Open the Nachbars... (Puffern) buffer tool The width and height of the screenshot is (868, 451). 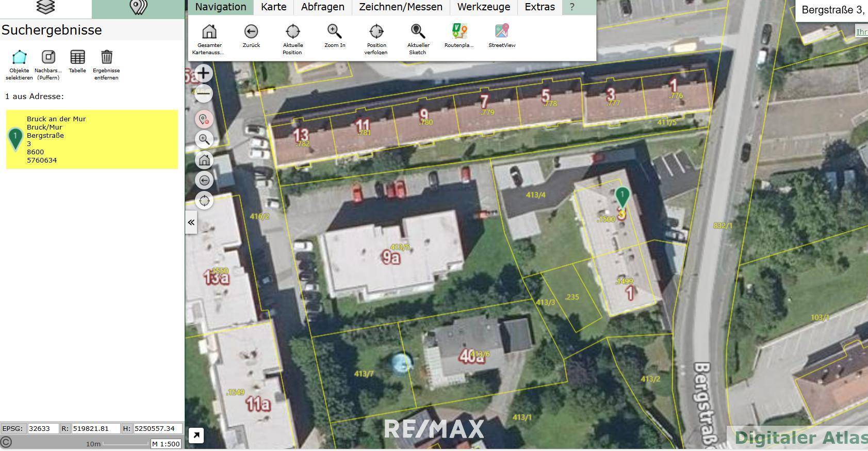[x=48, y=65]
